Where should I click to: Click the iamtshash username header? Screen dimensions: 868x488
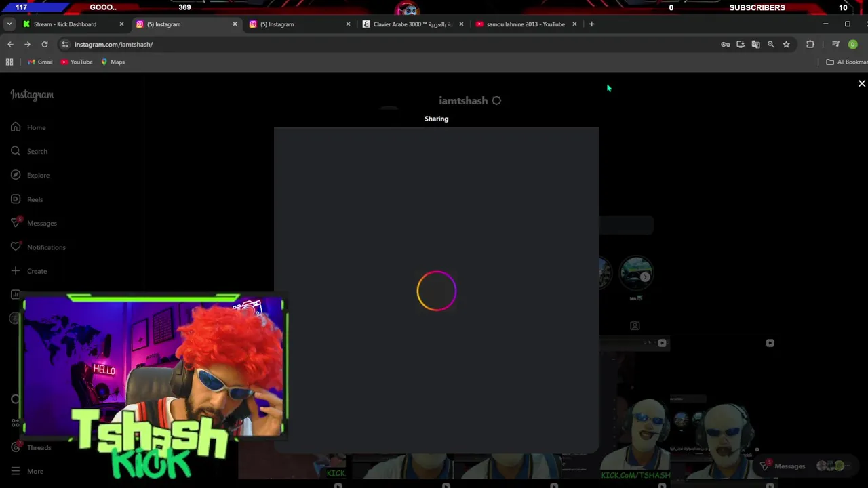[x=463, y=100]
